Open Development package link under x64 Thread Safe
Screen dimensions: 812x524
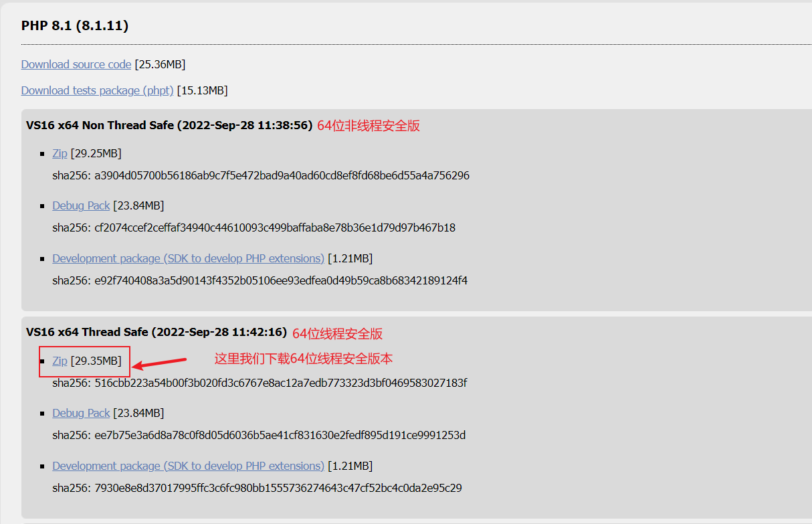pyautogui.click(x=189, y=466)
